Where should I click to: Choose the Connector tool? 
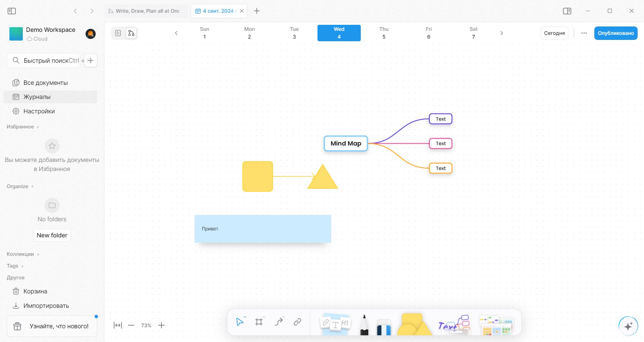(x=279, y=322)
